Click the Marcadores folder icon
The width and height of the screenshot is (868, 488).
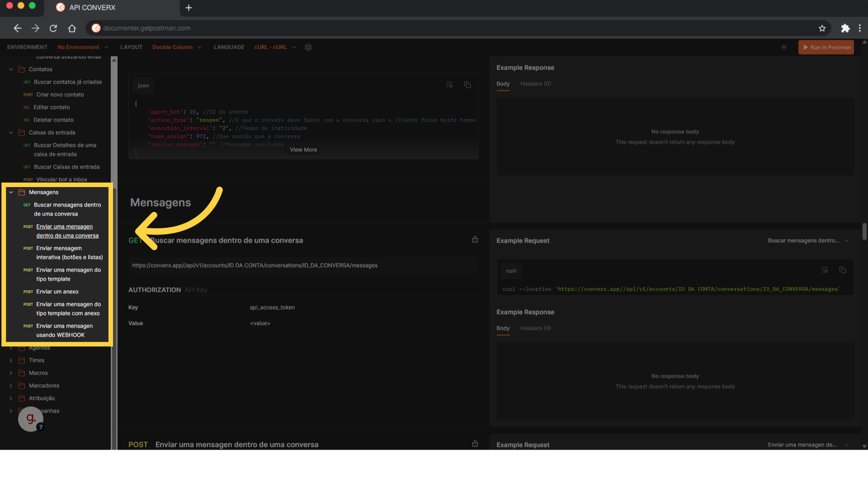click(22, 385)
